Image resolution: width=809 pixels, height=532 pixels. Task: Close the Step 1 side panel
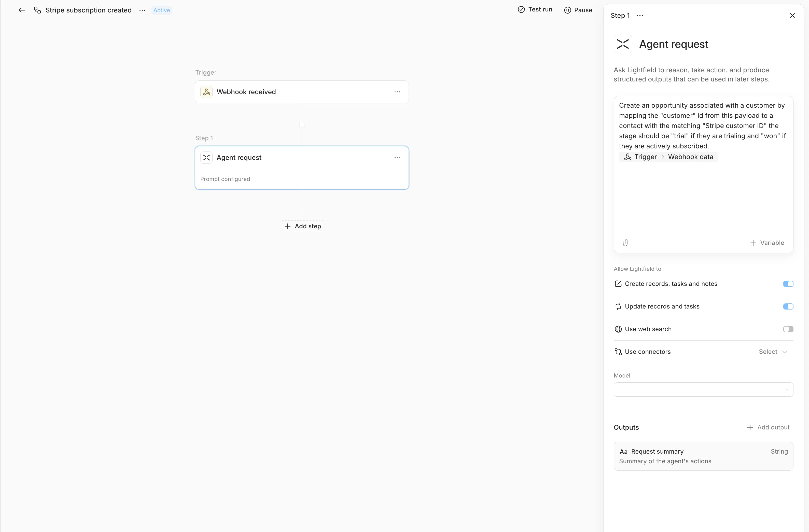point(792,16)
